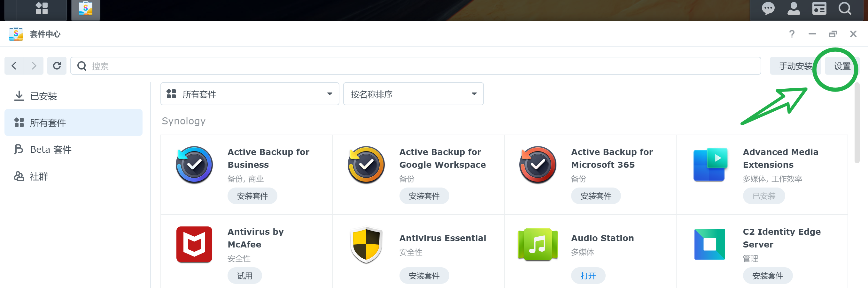Open the help question mark icon
The image size is (868, 288).
pyautogui.click(x=792, y=34)
